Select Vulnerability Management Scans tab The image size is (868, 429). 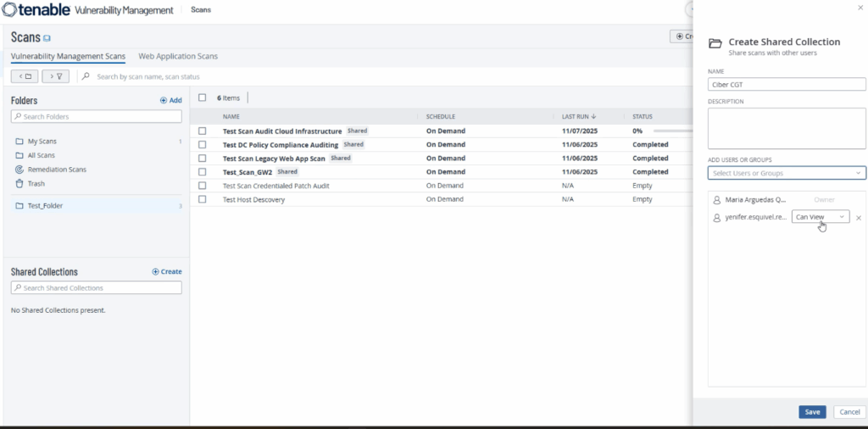(x=68, y=57)
